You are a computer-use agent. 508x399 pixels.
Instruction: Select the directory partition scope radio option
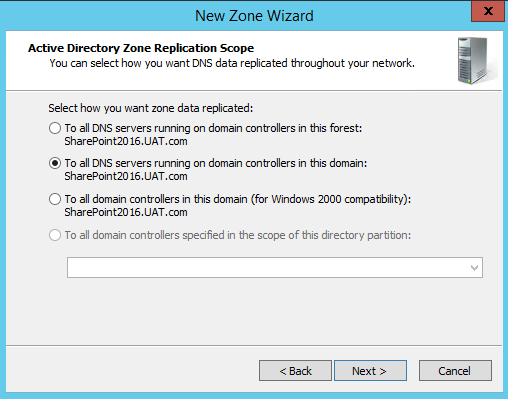(x=55, y=235)
